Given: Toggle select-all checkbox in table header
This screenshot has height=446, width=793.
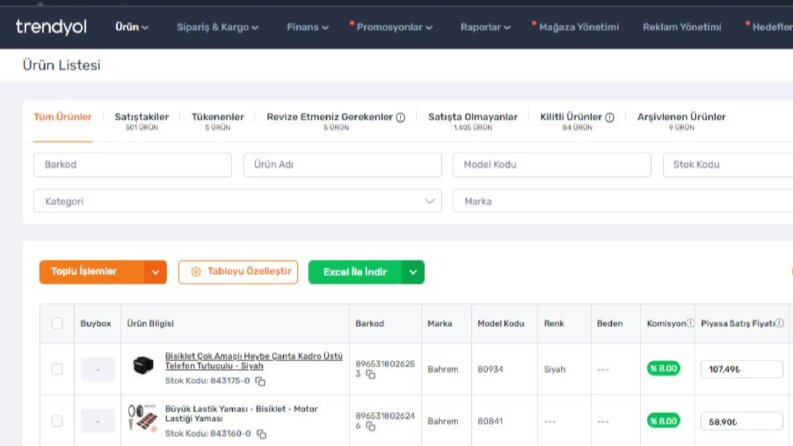Looking at the screenshot, I should pos(57,323).
